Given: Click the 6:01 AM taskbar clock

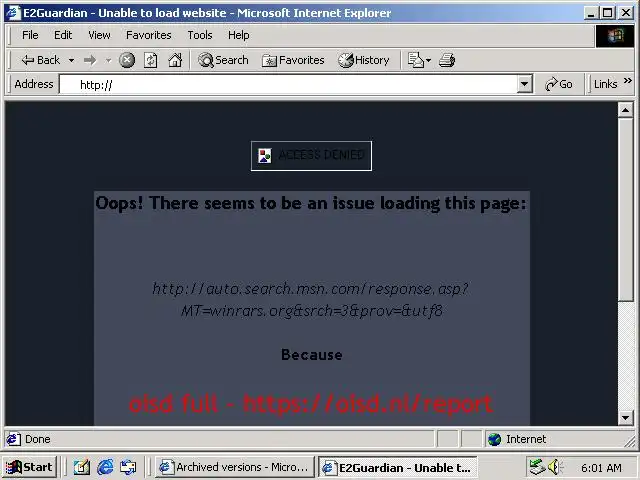Looking at the screenshot, I should (x=601, y=467).
